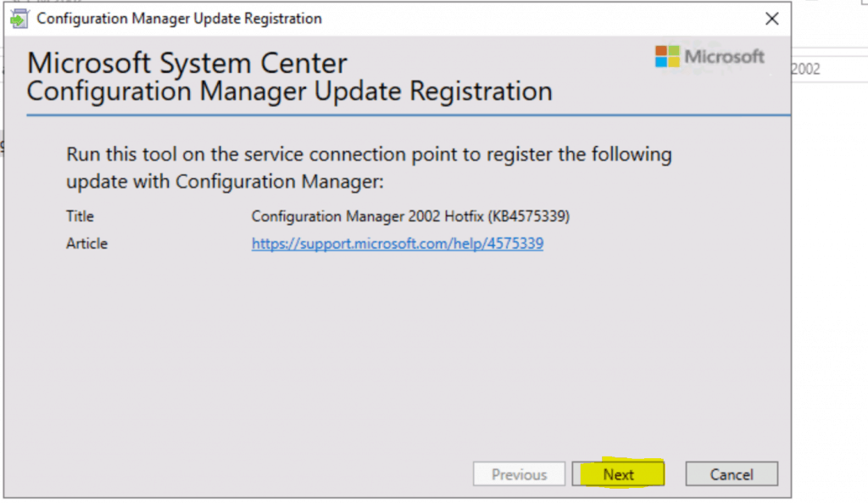Close the Update Registration dialog
868x504 pixels.
771,19
